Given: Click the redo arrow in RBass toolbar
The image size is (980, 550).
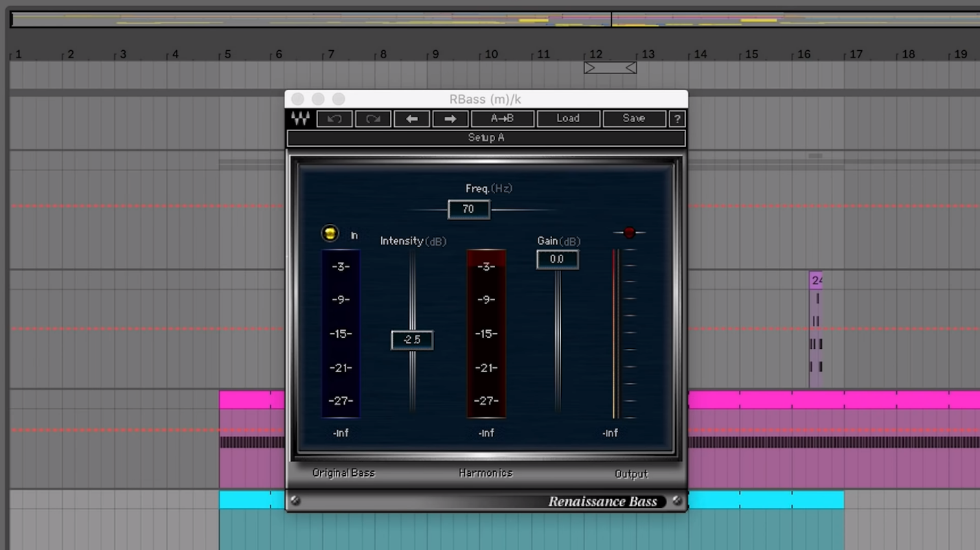Looking at the screenshot, I should coord(373,119).
